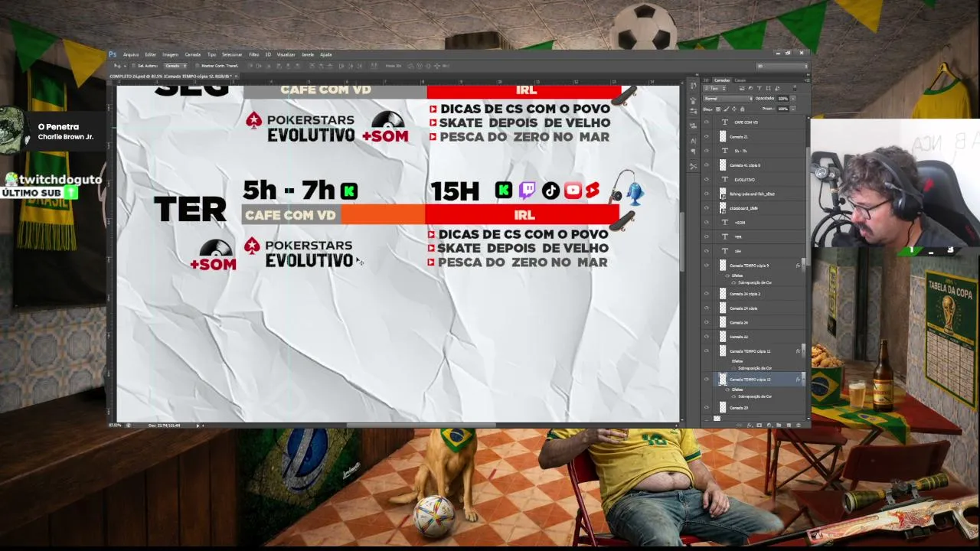Close the COMPLETO 24.psd document tab

click(237, 76)
